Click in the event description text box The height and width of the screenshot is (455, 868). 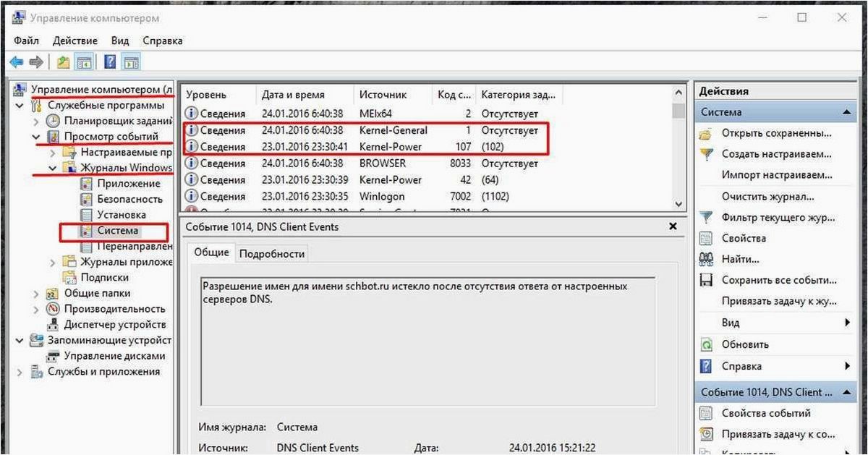[428, 341]
